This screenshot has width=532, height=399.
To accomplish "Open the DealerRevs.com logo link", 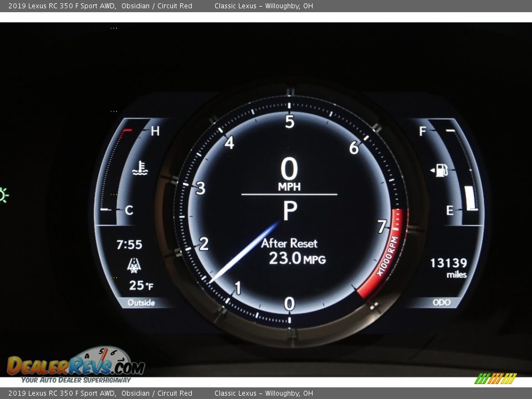I will [x=76, y=365].
